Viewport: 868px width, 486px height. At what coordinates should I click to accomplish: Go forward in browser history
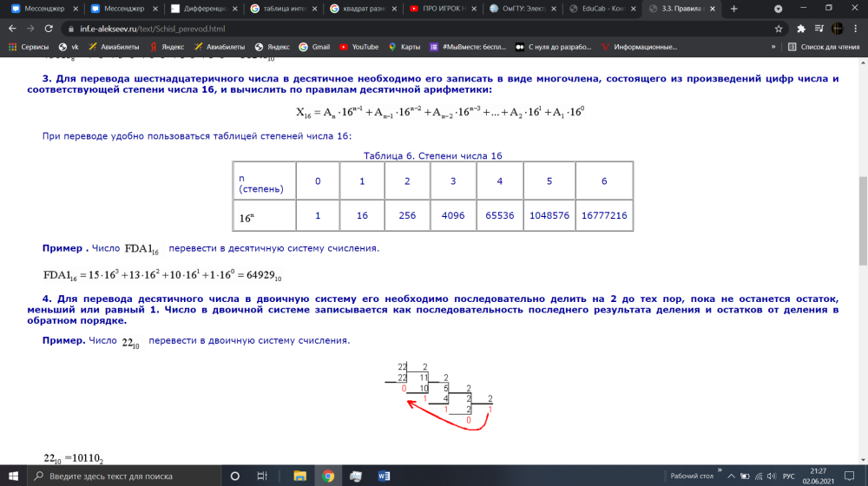coord(30,29)
